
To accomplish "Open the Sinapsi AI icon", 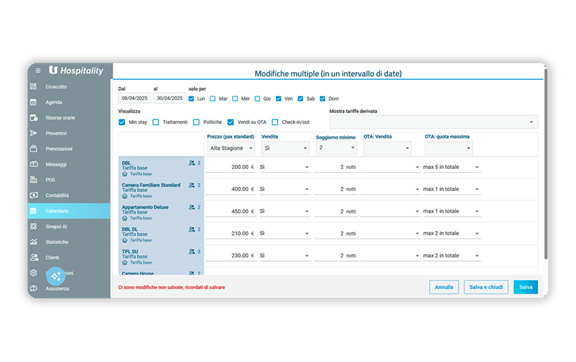I will pyautogui.click(x=33, y=226).
